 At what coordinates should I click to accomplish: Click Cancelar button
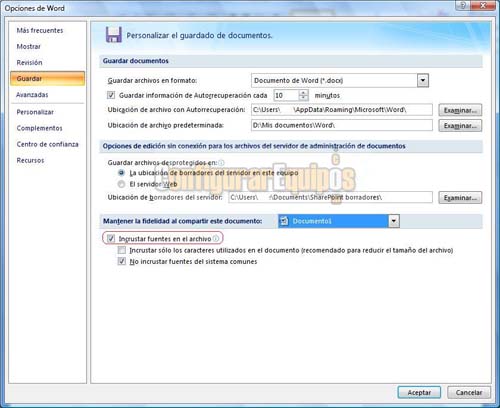tap(469, 392)
